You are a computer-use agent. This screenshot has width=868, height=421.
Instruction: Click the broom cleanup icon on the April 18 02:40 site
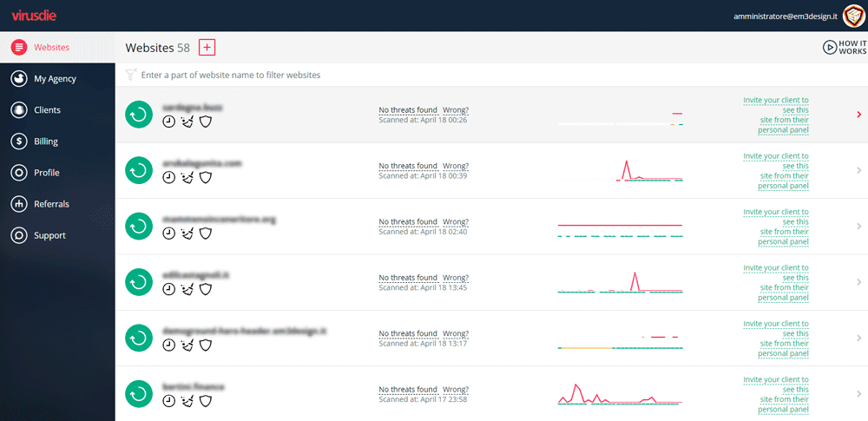click(x=187, y=234)
